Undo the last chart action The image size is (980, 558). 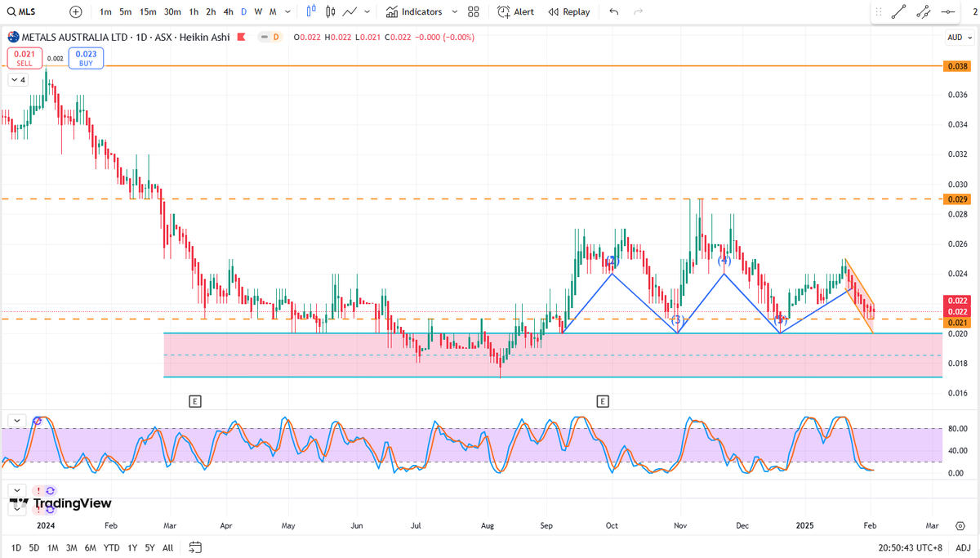(x=614, y=11)
